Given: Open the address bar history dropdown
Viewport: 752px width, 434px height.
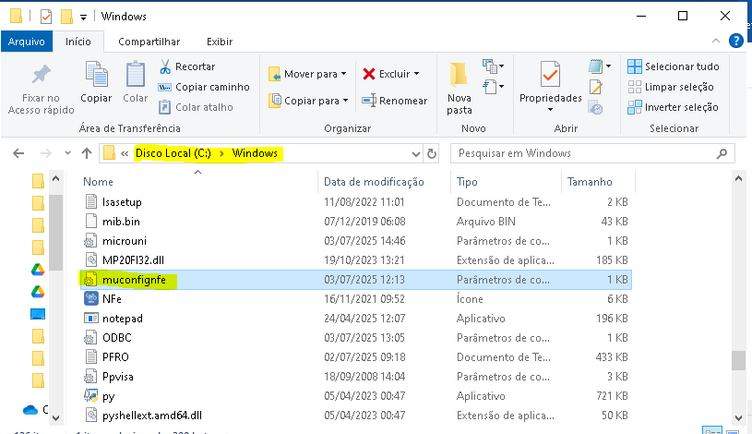Looking at the screenshot, I should point(417,154).
